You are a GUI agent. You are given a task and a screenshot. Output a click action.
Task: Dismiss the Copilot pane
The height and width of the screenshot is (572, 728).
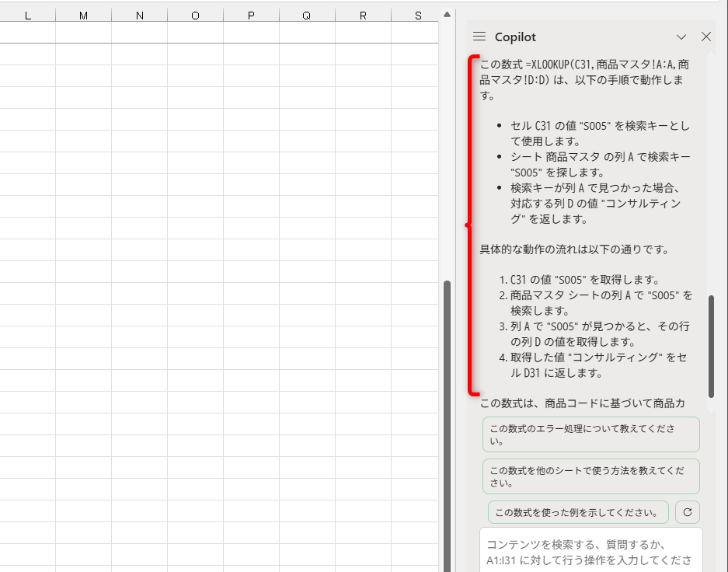pyautogui.click(x=705, y=37)
